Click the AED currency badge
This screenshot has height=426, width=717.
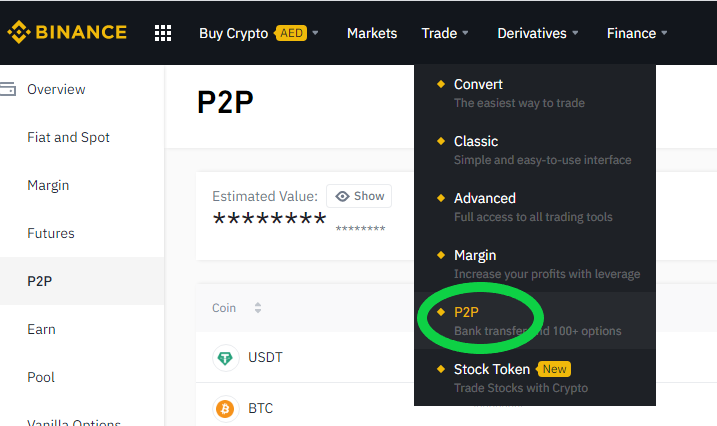coord(291,33)
